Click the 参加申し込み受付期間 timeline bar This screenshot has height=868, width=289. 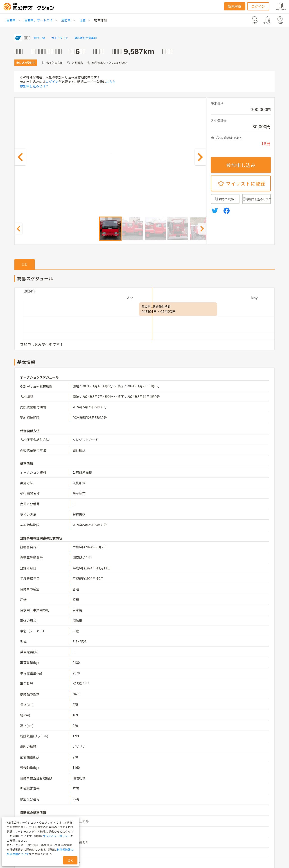click(178, 309)
